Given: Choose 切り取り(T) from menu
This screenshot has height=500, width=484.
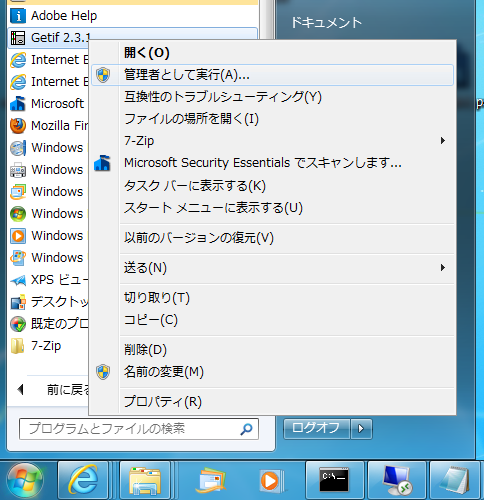Looking at the screenshot, I should coord(272,298).
